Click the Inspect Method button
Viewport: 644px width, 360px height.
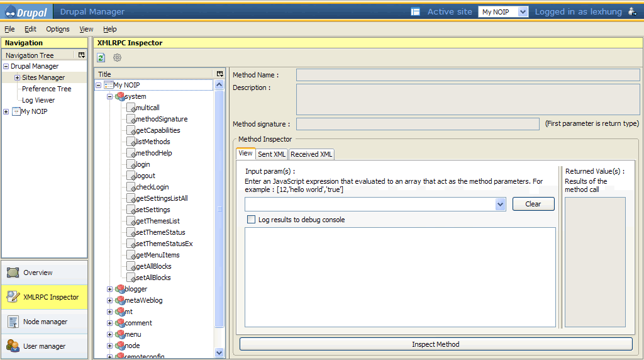[x=435, y=344]
